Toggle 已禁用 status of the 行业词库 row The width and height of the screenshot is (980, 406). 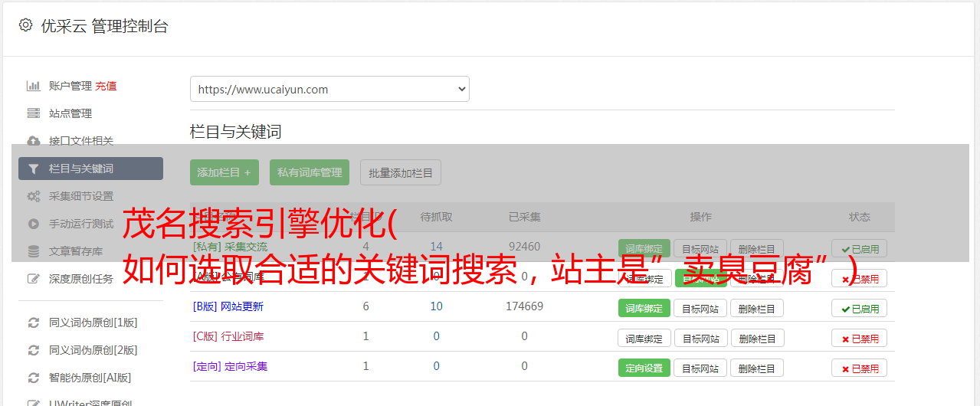(860, 338)
